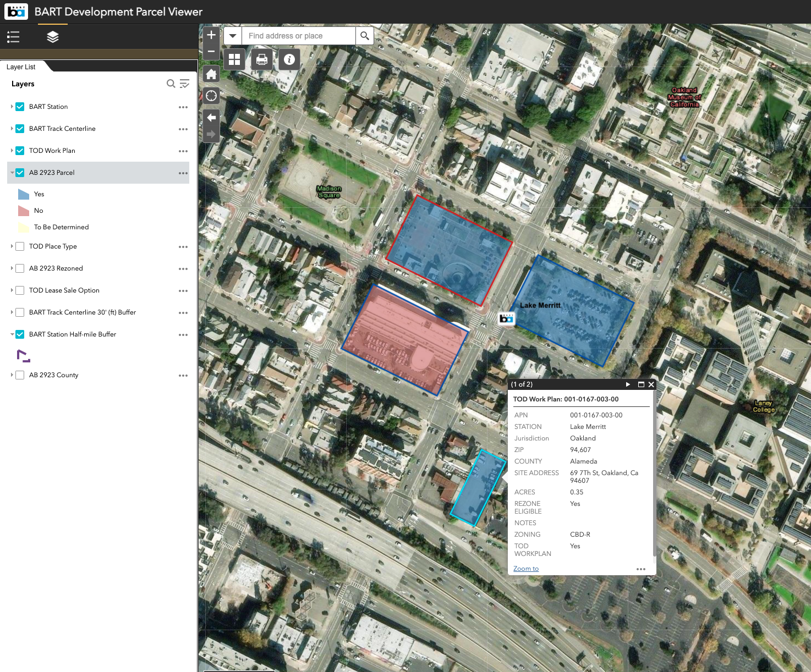This screenshot has width=811, height=672.
Task: Close the parcel info popup
Action: point(651,384)
